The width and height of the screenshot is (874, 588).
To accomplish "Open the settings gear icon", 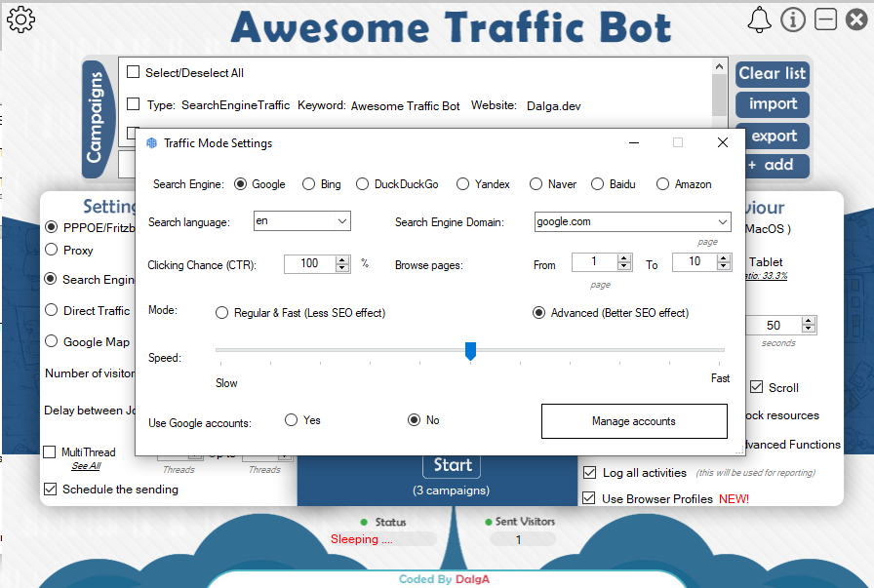I will click(20, 20).
